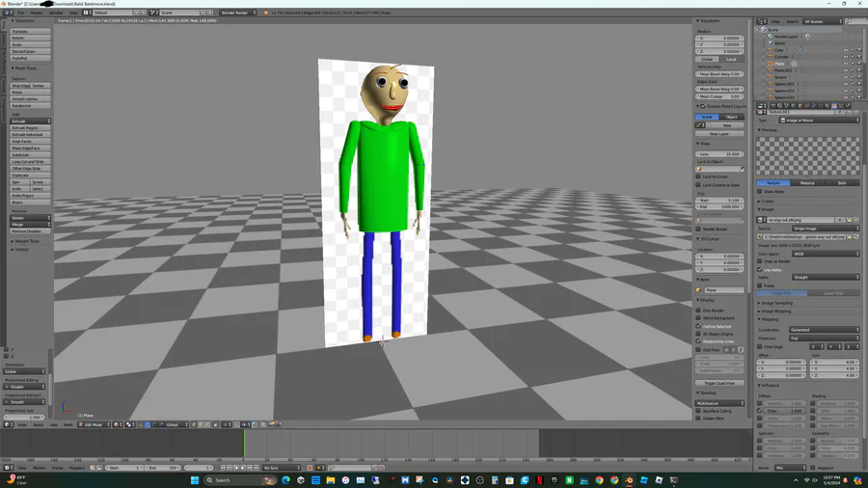This screenshot has width=868, height=488.
Task: Click the RenderLayers icon in outliner
Action: [x=770, y=37]
